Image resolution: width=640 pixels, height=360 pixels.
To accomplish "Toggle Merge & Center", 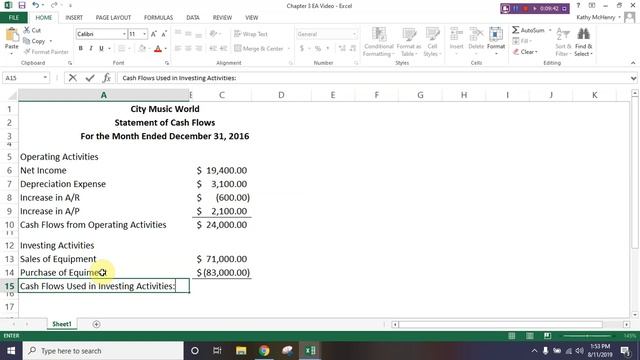I will pos(259,49).
